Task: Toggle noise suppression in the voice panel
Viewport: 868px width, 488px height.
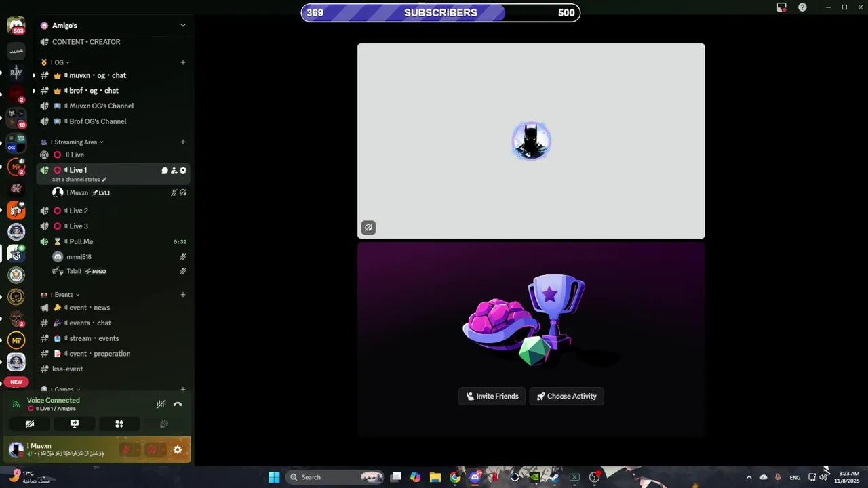Action: pos(161,404)
